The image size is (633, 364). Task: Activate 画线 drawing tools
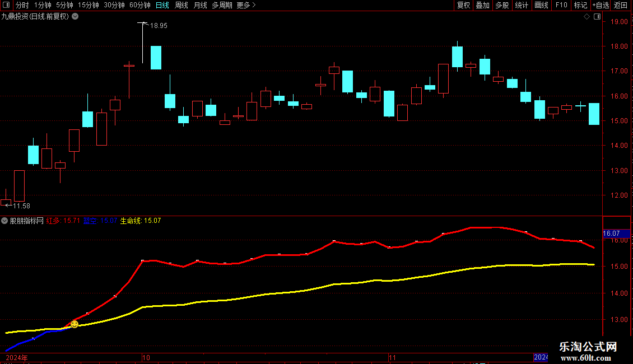pyautogui.click(x=541, y=5)
